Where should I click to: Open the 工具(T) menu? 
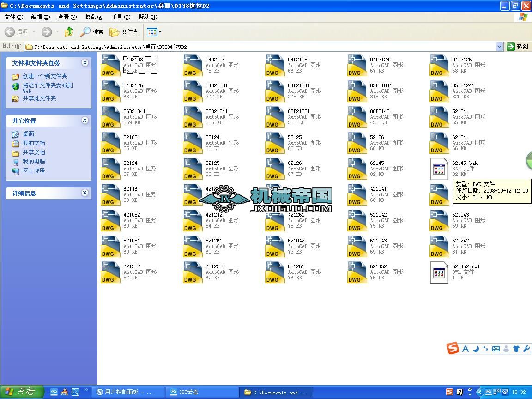[x=121, y=17]
